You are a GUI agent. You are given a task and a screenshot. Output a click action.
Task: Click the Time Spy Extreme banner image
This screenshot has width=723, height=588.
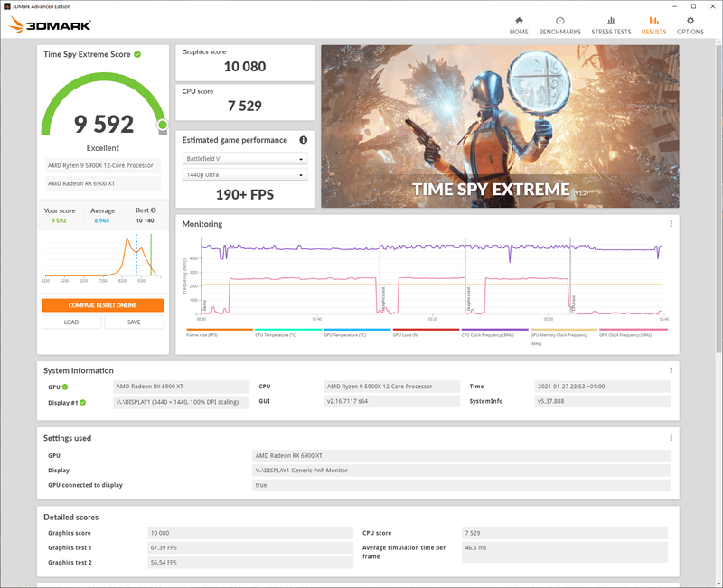[500, 126]
